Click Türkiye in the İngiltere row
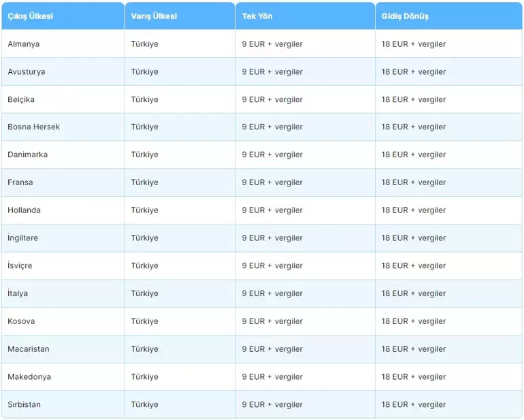Screen dimensions: 524x420 tap(145, 238)
